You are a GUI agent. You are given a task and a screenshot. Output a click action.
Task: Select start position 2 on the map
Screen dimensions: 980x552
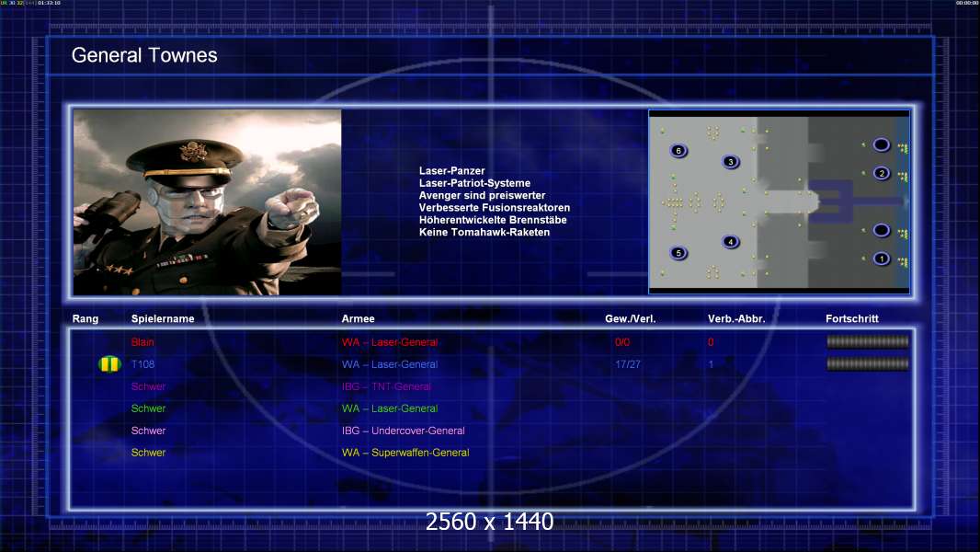coord(882,173)
